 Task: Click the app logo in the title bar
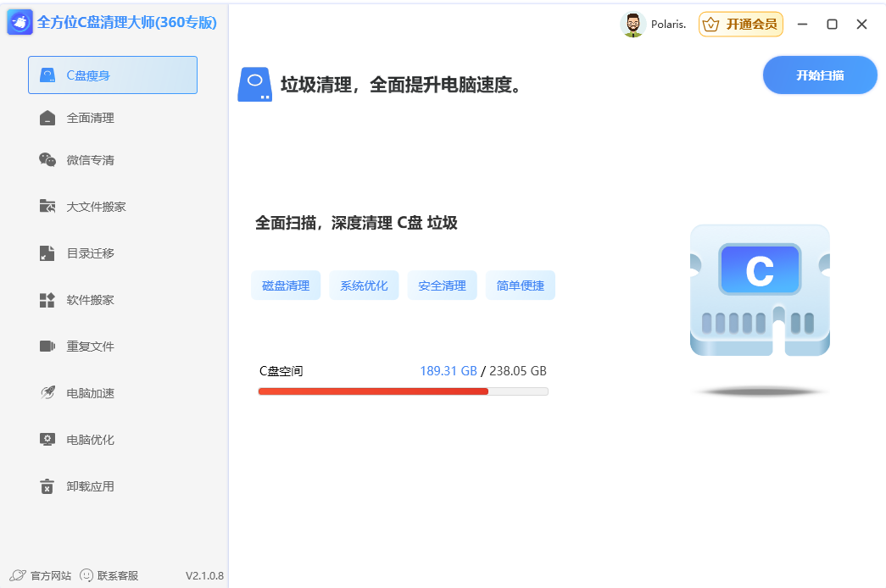click(19, 22)
